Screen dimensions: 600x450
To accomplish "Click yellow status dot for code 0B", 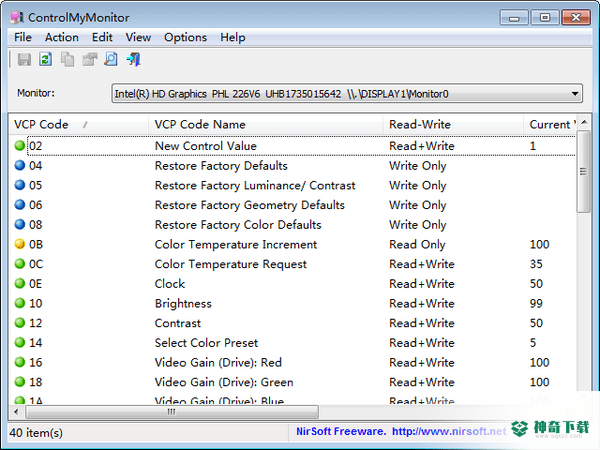I will point(20,244).
